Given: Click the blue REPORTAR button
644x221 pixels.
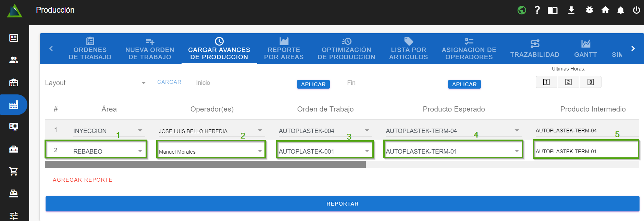Looking at the screenshot, I should tap(342, 204).
